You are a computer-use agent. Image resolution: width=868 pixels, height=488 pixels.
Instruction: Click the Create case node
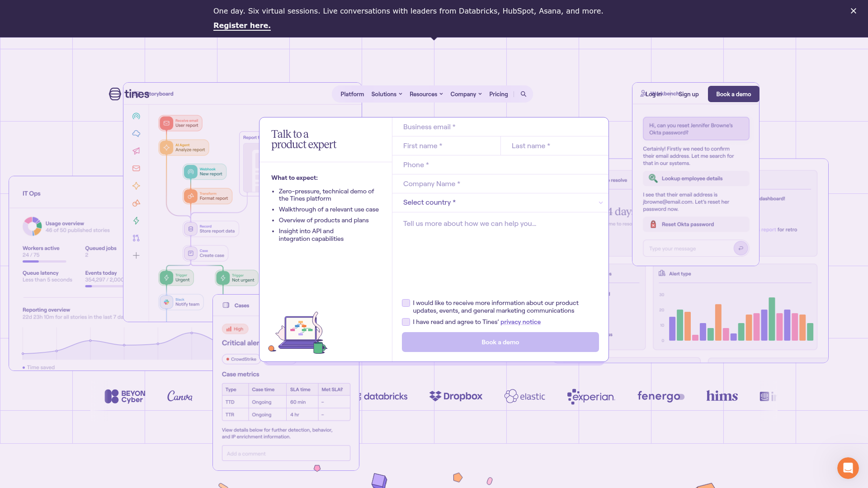[x=206, y=253]
